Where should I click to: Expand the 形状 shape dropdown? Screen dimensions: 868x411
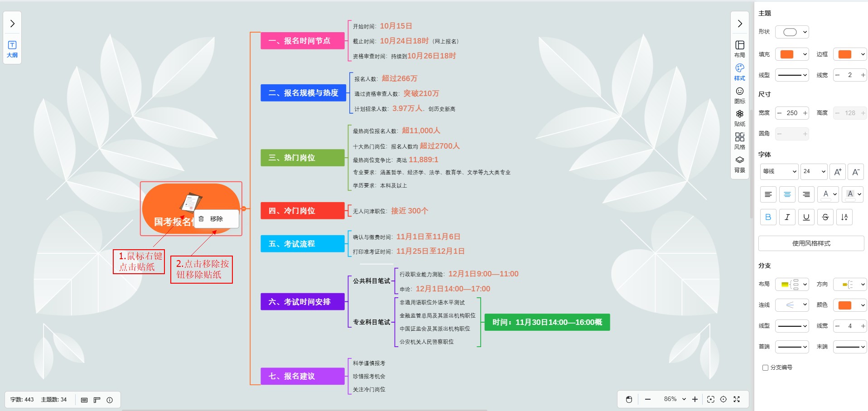coord(792,32)
